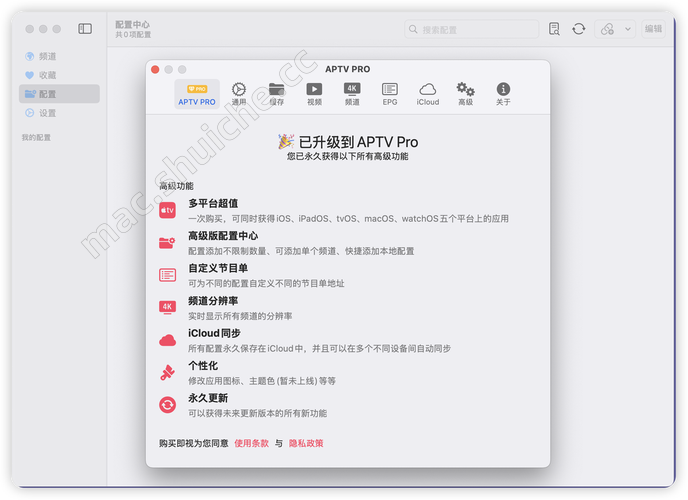Select 收藏 favorites in the sidebar
The width and height of the screenshot is (688, 500).
click(x=47, y=75)
